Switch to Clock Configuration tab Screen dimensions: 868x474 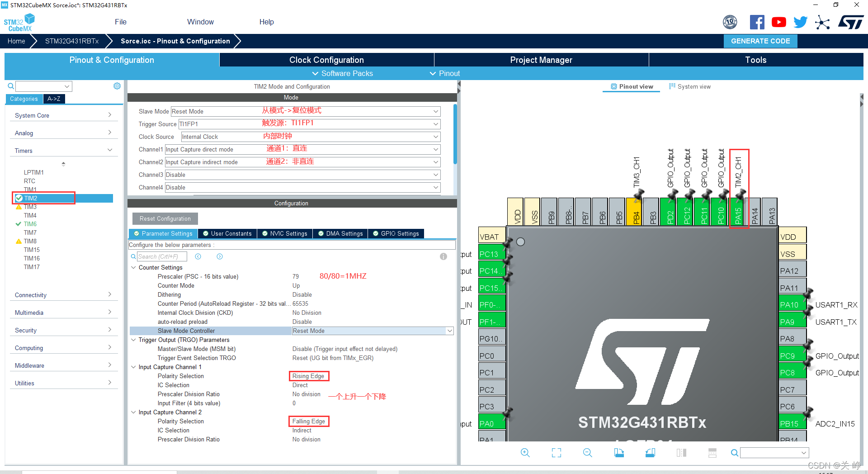[x=326, y=60]
